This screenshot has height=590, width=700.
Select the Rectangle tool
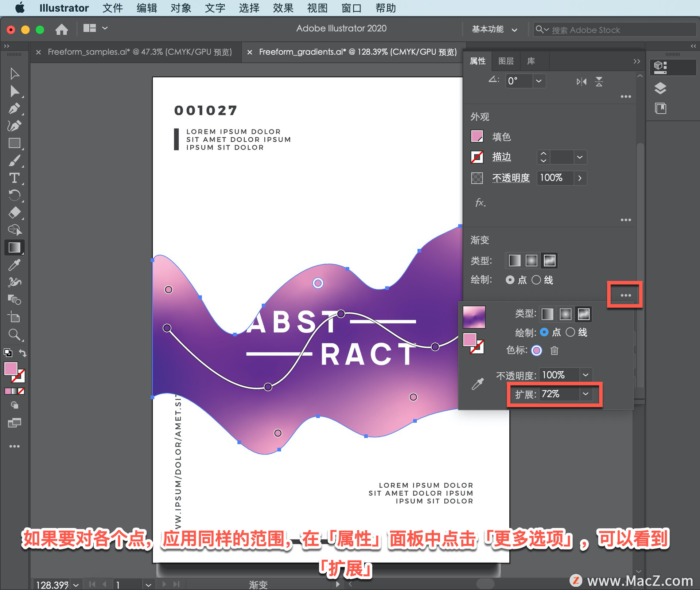pos(14,143)
